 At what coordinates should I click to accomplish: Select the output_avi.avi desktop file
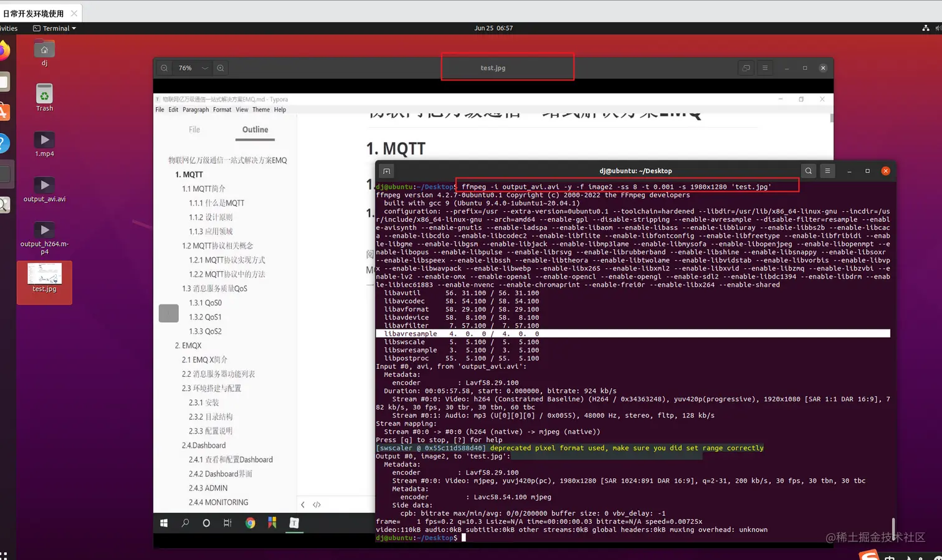[x=44, y=189]
